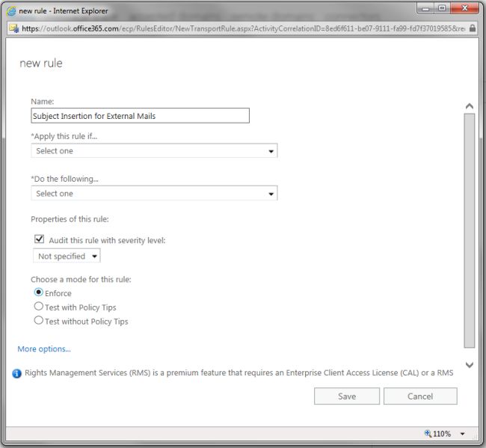Toggle Audit this rule with severity level checkbox
This screenshot has height=448, width=486.
pos(40,239)
